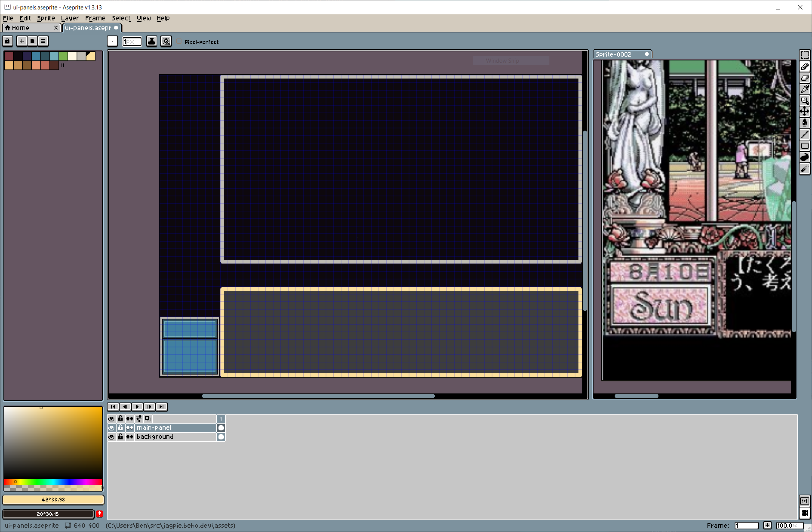Switch to the Eraser tool
Screen dimensions: 812x532
[x=805, y=78]
